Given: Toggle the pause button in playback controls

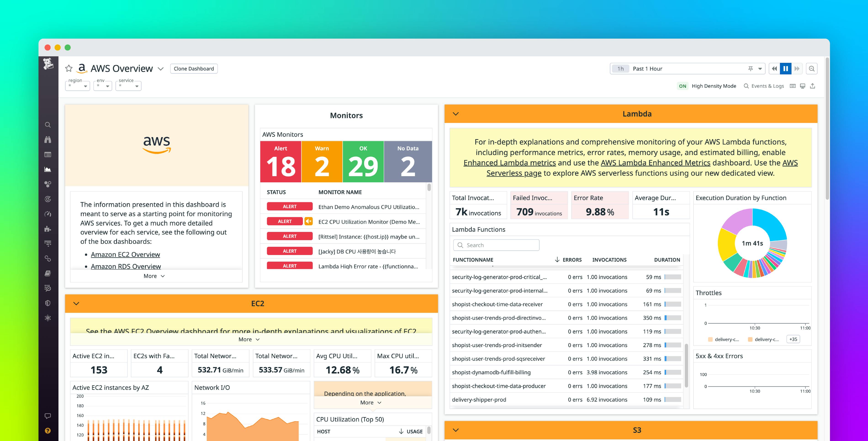Looking at the screenshot, I should tap(786, 69).
